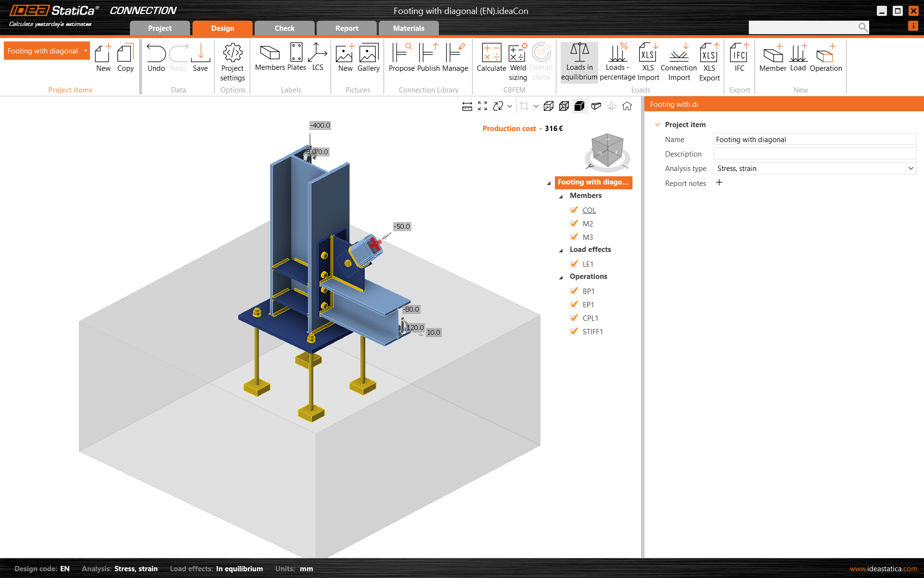The image size is (924, 578).
Task: Collapse the Project item section
Action: (657, 124)
